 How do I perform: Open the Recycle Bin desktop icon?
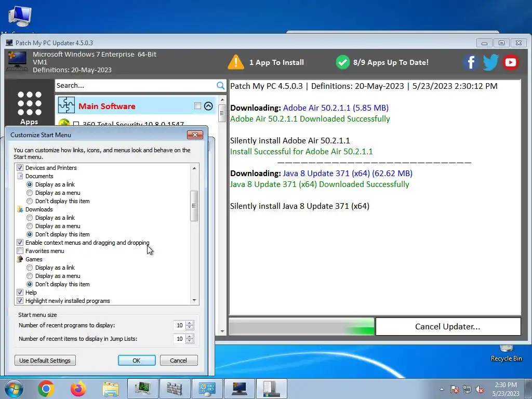click(506, 353)
